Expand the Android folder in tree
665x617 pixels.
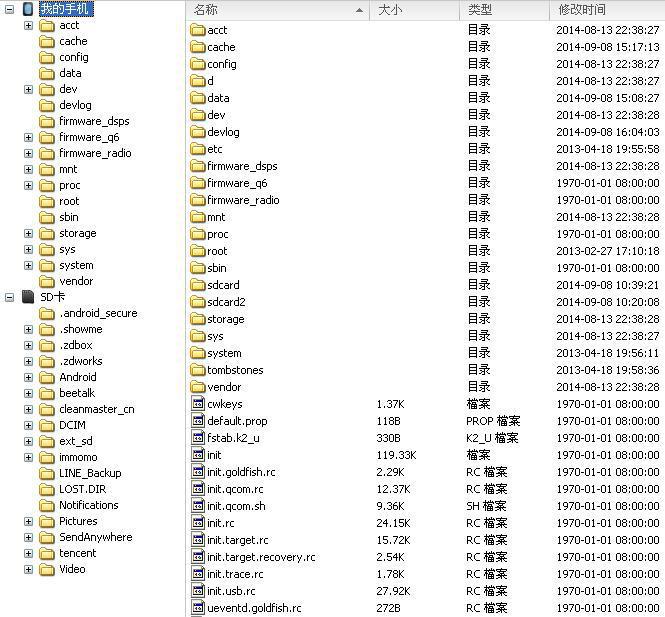pos(28,377)
